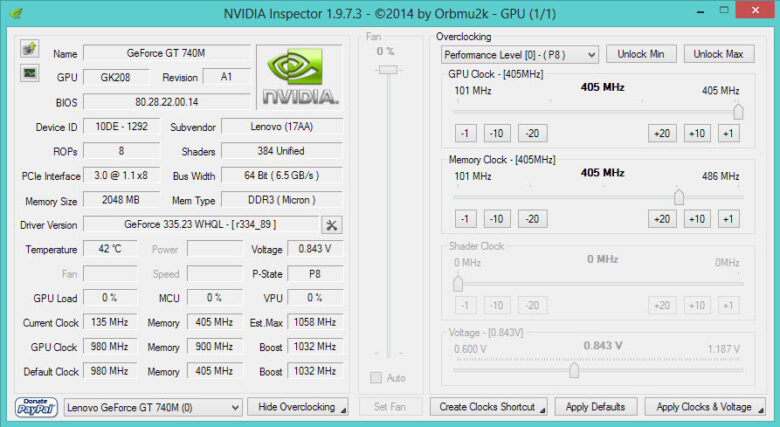
Task: Decrease Memory Clock by 20 MHz
Action: point(532,219)
